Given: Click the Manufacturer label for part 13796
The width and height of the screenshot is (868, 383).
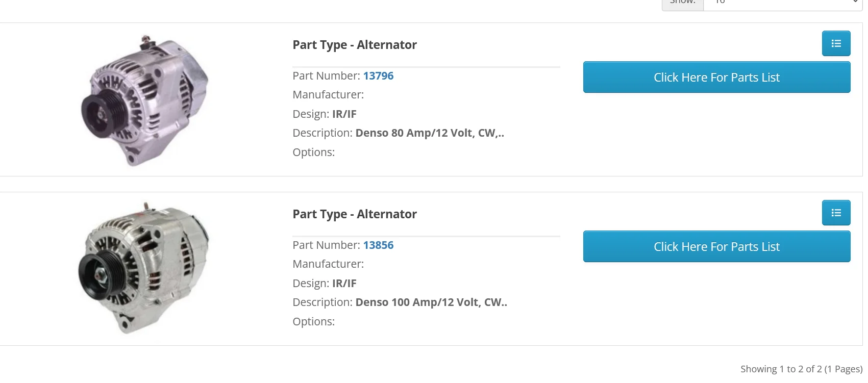Looking at the screenshot, I should coord(328,95).
